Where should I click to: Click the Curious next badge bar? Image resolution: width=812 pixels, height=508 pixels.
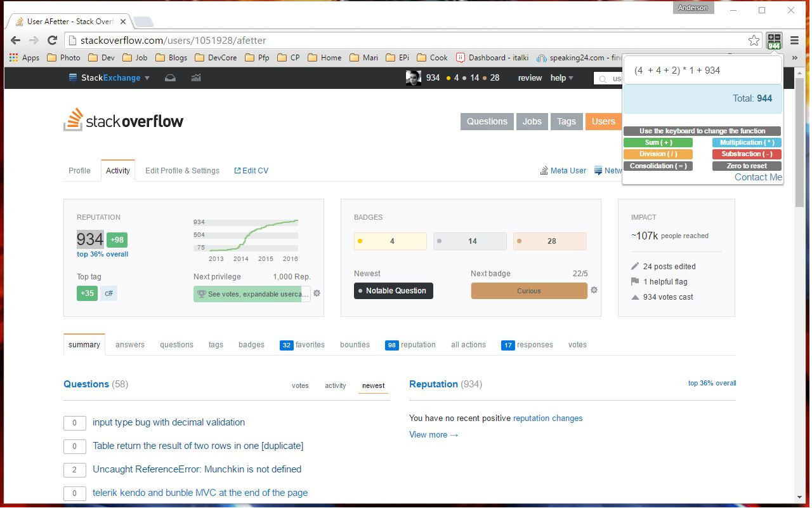click(529, 291)
